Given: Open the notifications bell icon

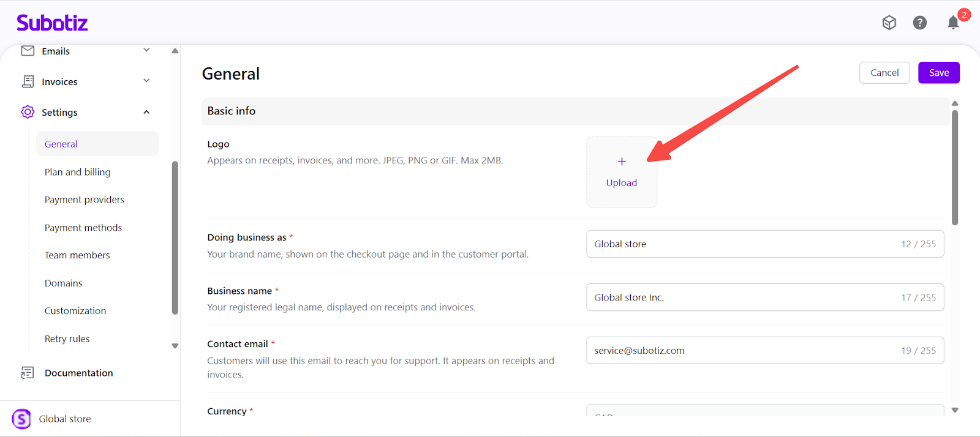Looking at the screenshot, I should pyautogui.click(x=952, y=23).
